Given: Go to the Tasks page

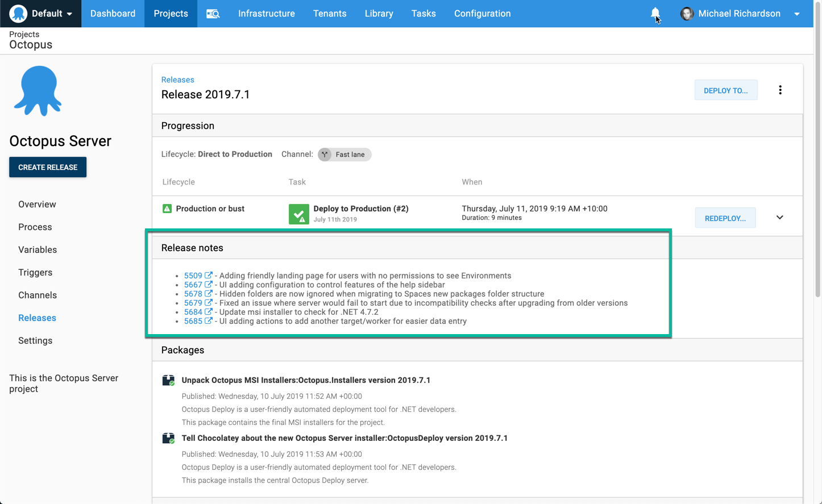Looking at the screenshot, I should coord(424,14).
